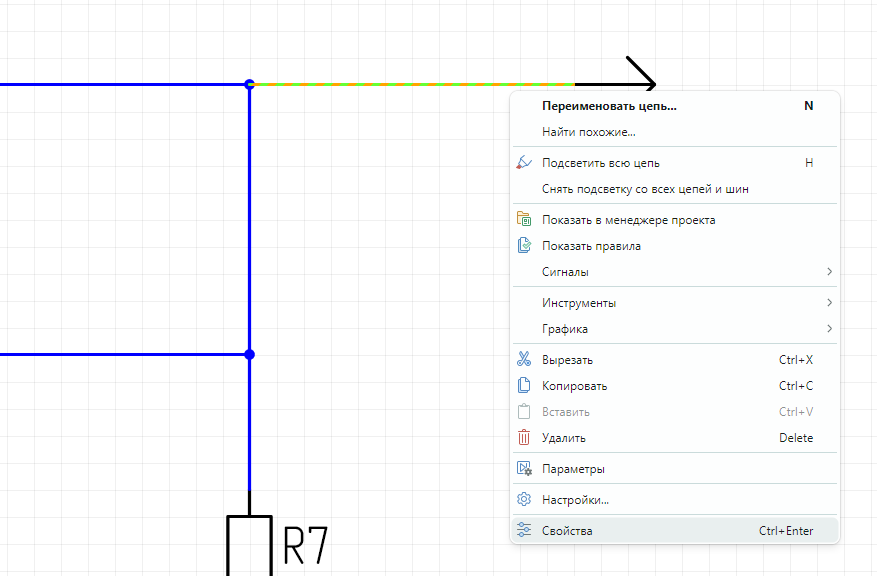This screenshot has width=877, height=576.
Task: Choose 'Удалить' to delete the wire
Action: (x=675, y=438)
